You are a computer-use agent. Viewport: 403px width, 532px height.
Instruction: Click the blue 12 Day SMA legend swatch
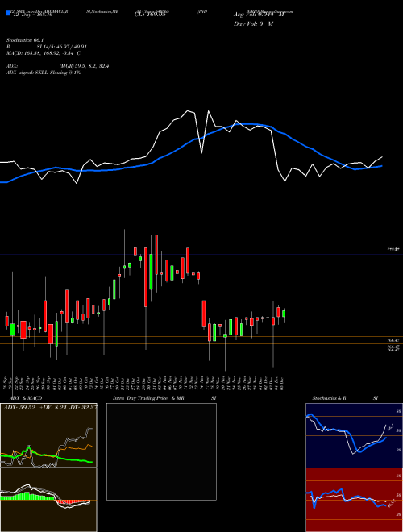coord(8,14)
